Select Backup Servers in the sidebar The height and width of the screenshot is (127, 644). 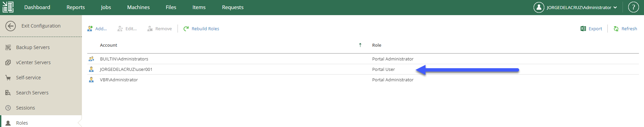pos(33,47)
